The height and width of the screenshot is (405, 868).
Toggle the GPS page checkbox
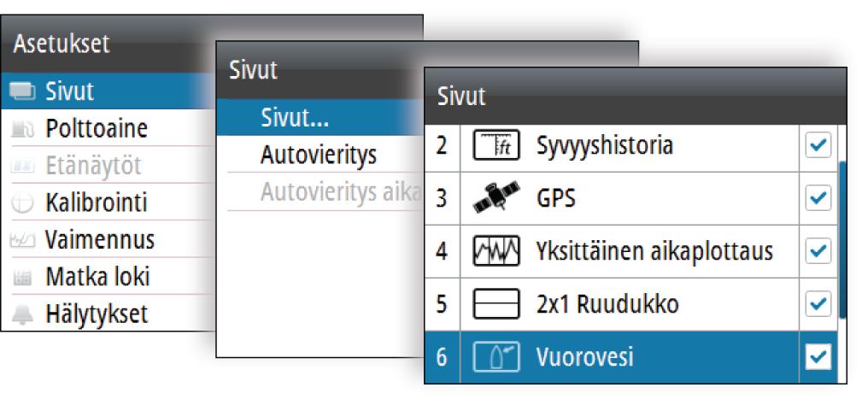[x=818, y=198]
